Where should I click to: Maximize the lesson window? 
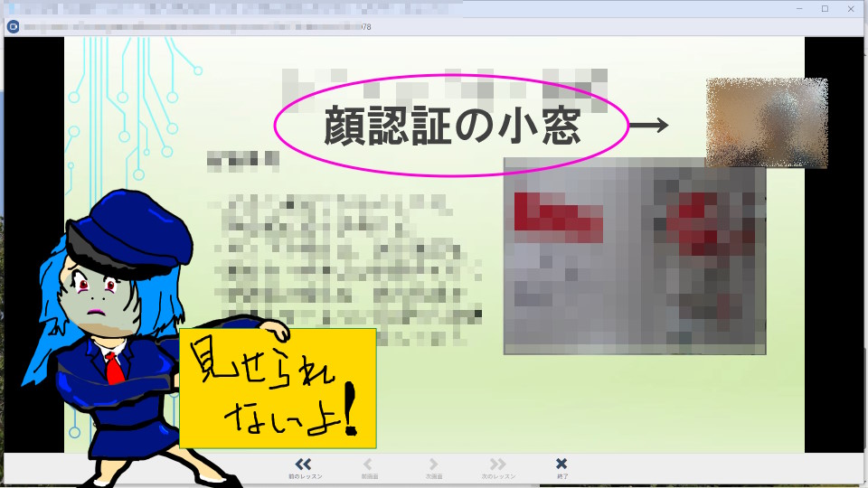(x=825, y=8)
